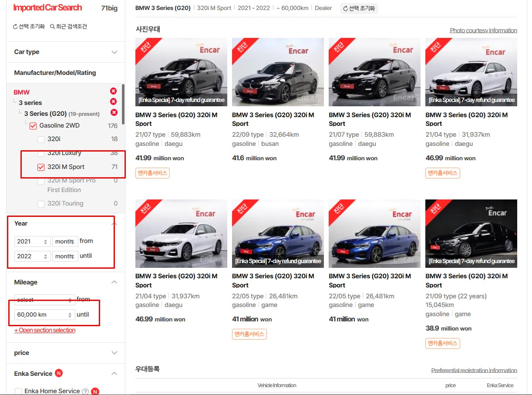Enable the Enka Home Service checkbox

point(18,391)
